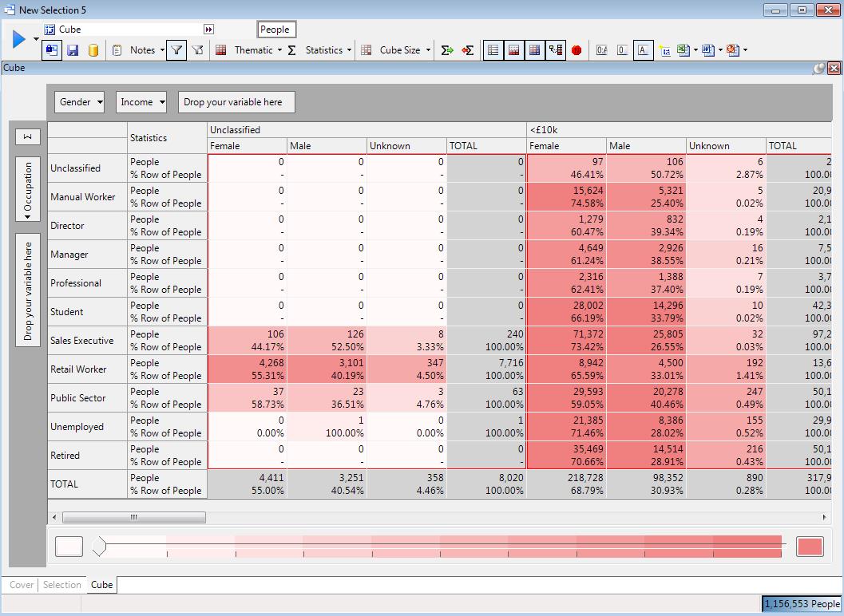Open the Thematic dropdown menu
The image size is (844, 616).
pyautogui.click(x=279, y=50)
